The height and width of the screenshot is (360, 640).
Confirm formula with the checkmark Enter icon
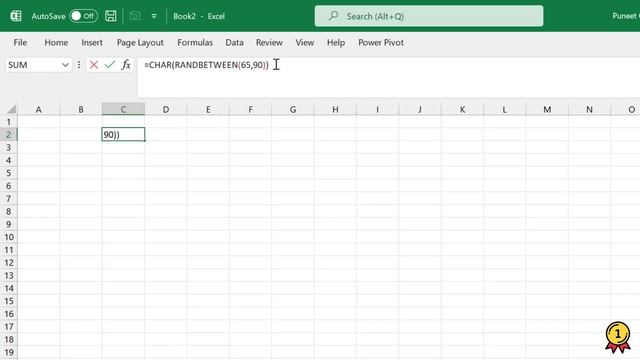(x=109, y=65)
